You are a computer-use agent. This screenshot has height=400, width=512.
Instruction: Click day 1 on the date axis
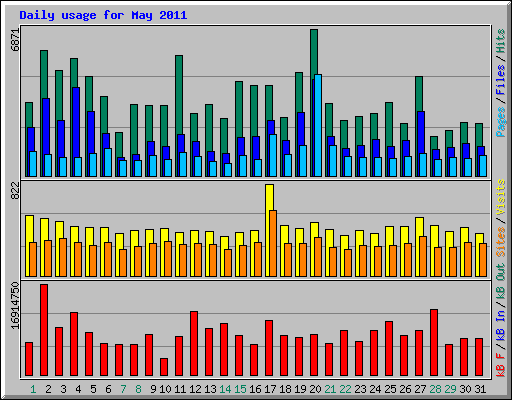point(33,389)
